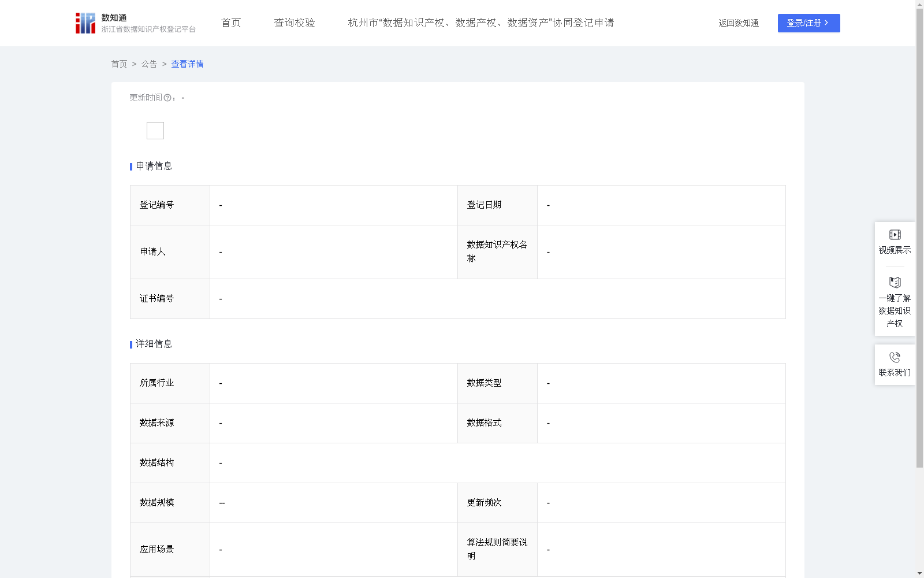924x578 pixels.
Task: Click 浙江省数据知识产权登记平台 subtitle text
Action: coord(148,29)
